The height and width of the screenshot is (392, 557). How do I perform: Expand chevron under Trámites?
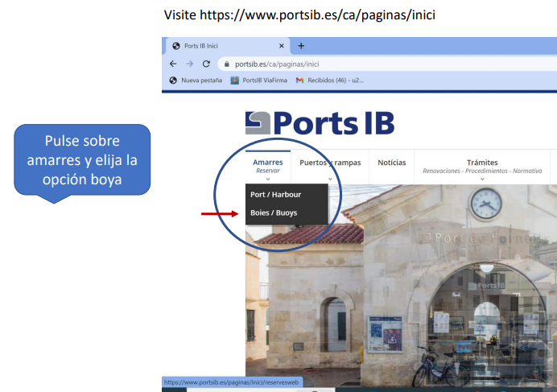[482, 179]
